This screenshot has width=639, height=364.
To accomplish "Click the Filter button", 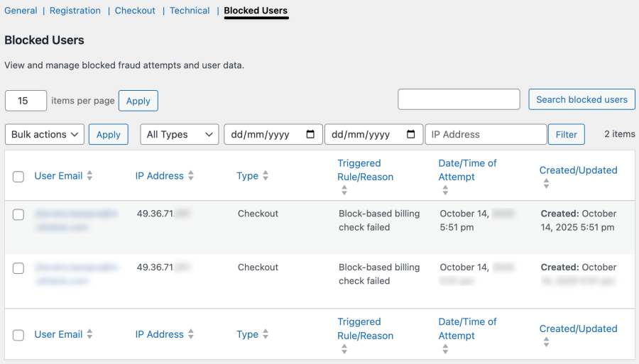I will click(566, 134).
